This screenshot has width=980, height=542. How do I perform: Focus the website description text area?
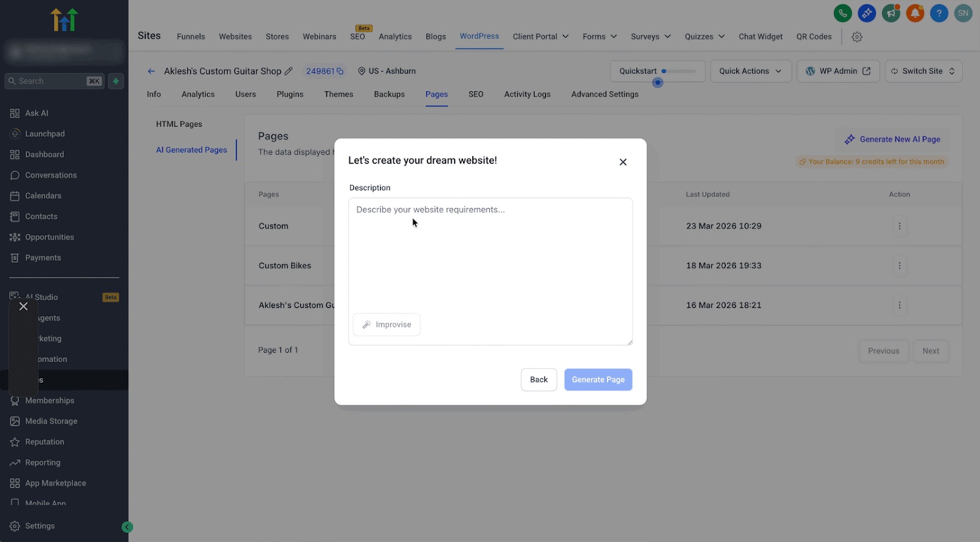click(x=491, y=271)
